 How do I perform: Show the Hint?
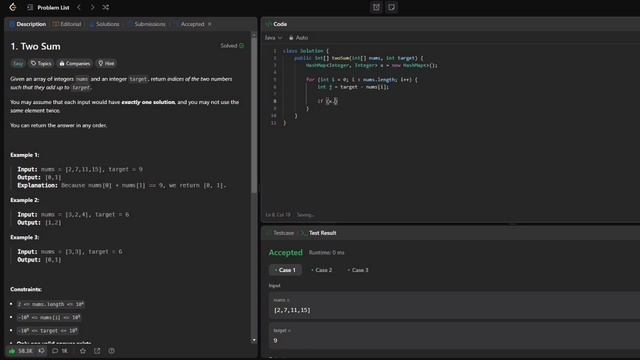pos(106,63)
